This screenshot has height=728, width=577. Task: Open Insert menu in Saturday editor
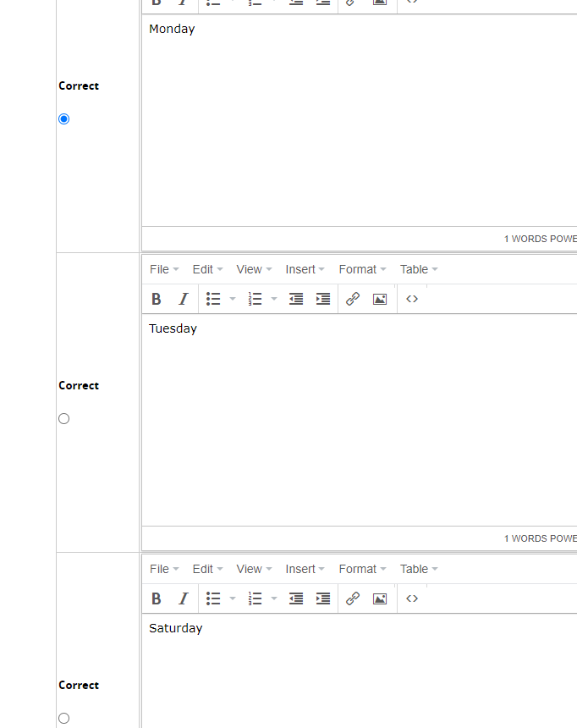click(305, 569)
